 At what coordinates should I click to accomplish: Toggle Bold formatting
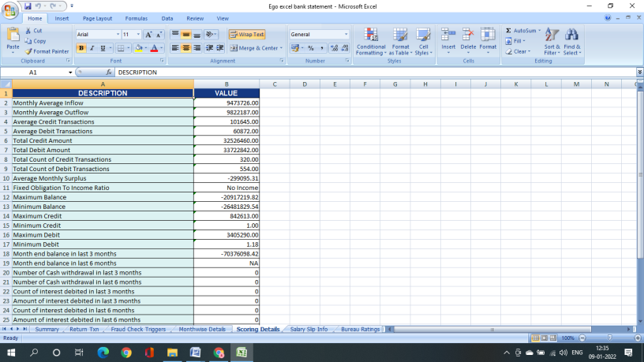(80, 48)
